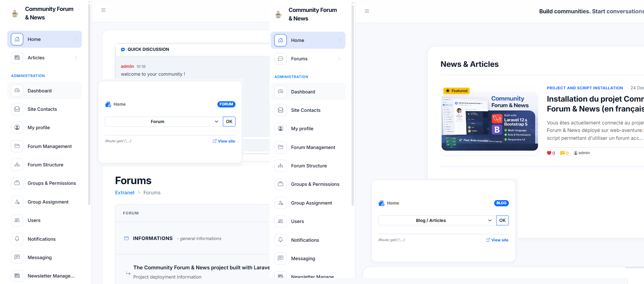The height and width of the screenshot is (284, 644).
Task: Open Community Forum & News project topic
Action: 201,268
